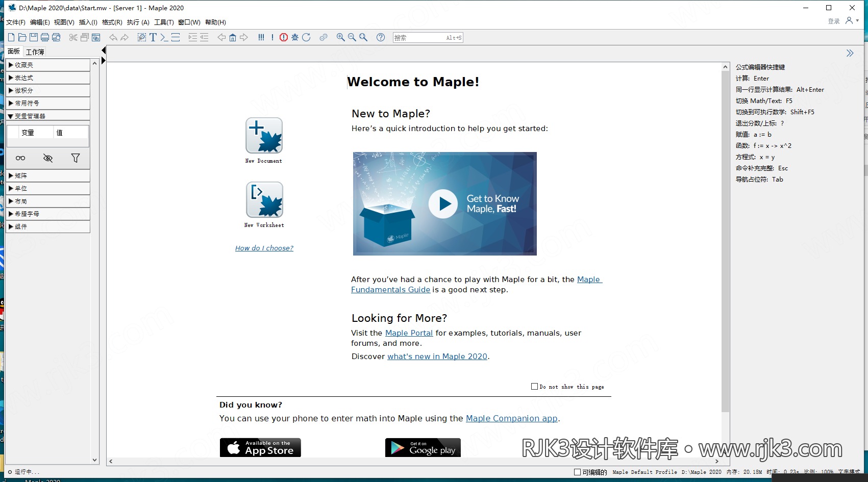This screenshot has width=868, height=482.
Task: Open print preview from the toolbar
Action: tap(56, 37)
